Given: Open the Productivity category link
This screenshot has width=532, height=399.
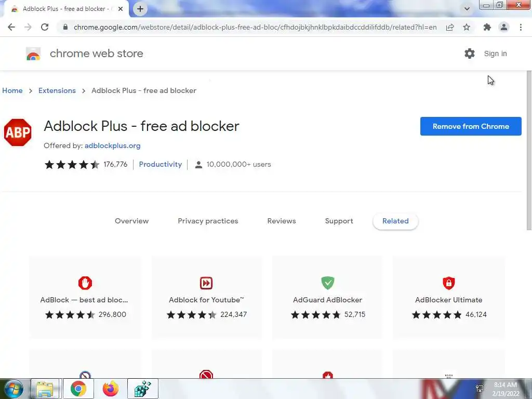Looking at the screenshot, I should pos(161,165).
